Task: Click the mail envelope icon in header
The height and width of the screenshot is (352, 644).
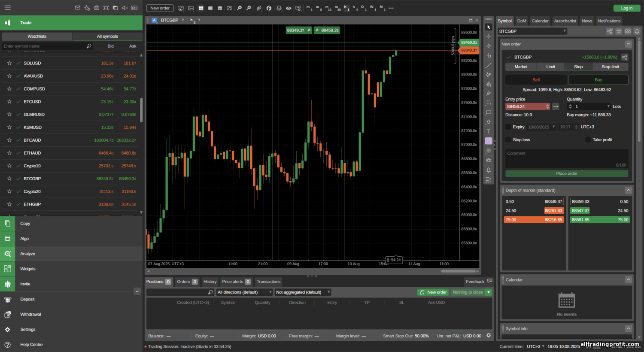Action: point(78,8)
